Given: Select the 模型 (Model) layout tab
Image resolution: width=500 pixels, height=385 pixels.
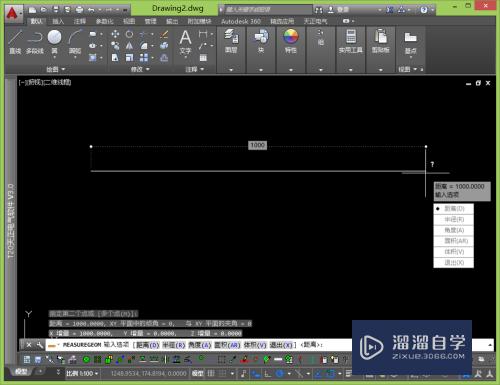Looking at the screenshot, I should pos(21,371).
